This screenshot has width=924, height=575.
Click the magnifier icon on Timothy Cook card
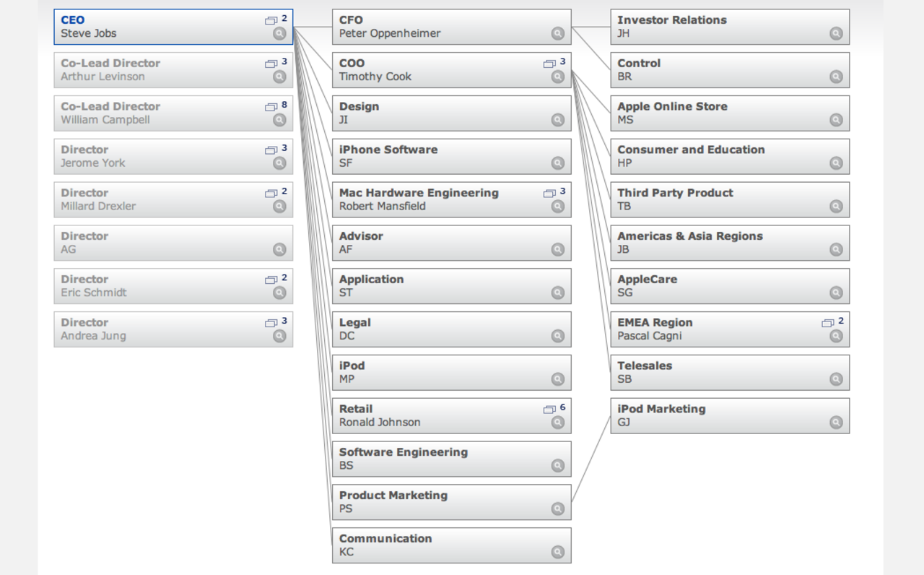[x=557, y=77]
